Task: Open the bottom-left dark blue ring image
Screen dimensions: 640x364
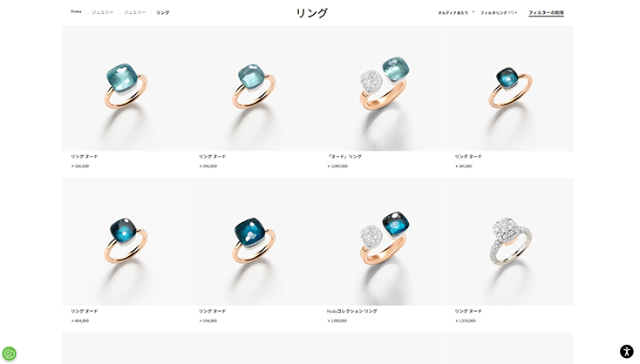Action: pyautogui.click(x=126, y=242)
